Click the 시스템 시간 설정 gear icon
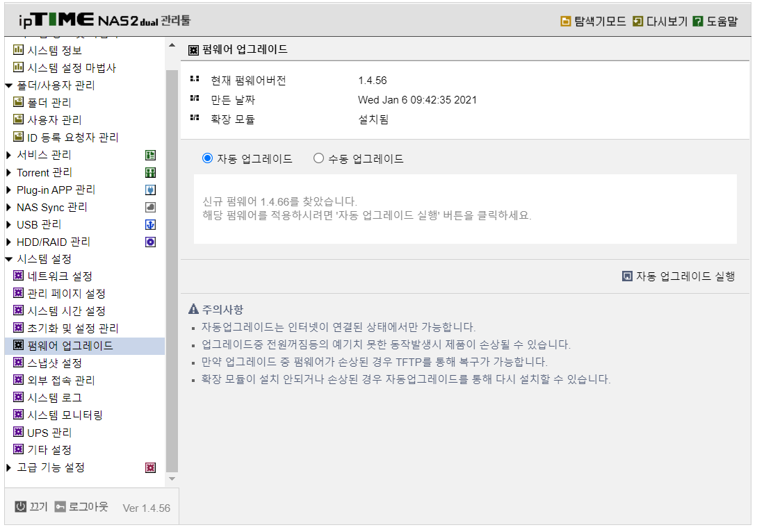Viewport: 757px width, 532px height. [18, 310]
